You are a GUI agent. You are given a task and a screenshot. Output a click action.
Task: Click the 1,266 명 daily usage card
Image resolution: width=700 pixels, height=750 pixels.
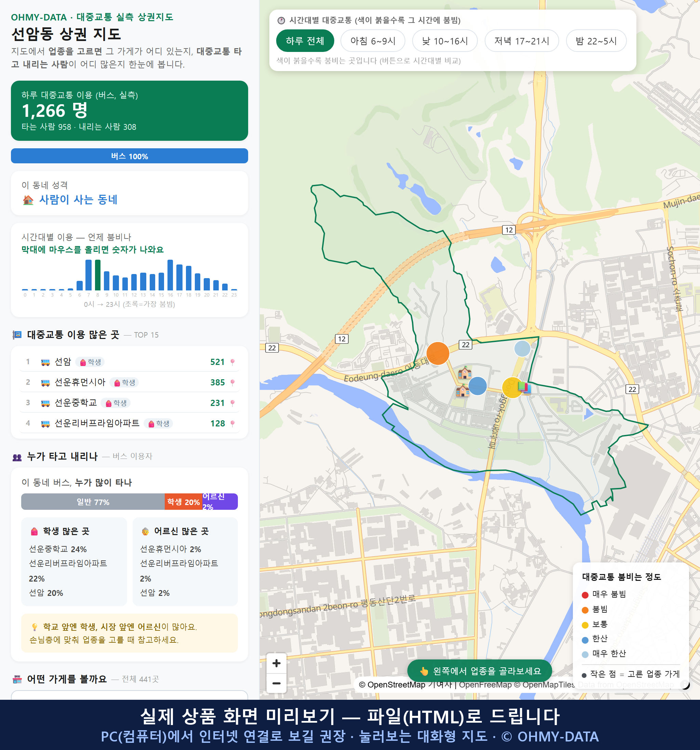[x=129, y=111]
